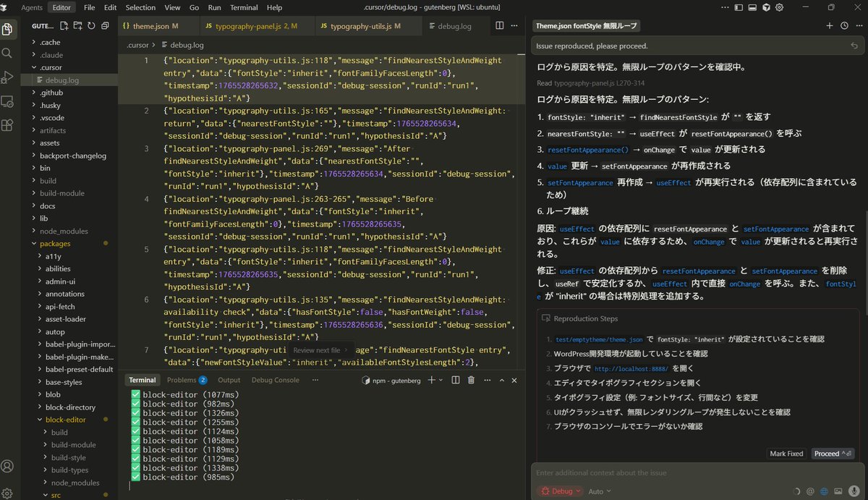
Task: Kill terminal with trash icon
Action: [x=471, y=380]
